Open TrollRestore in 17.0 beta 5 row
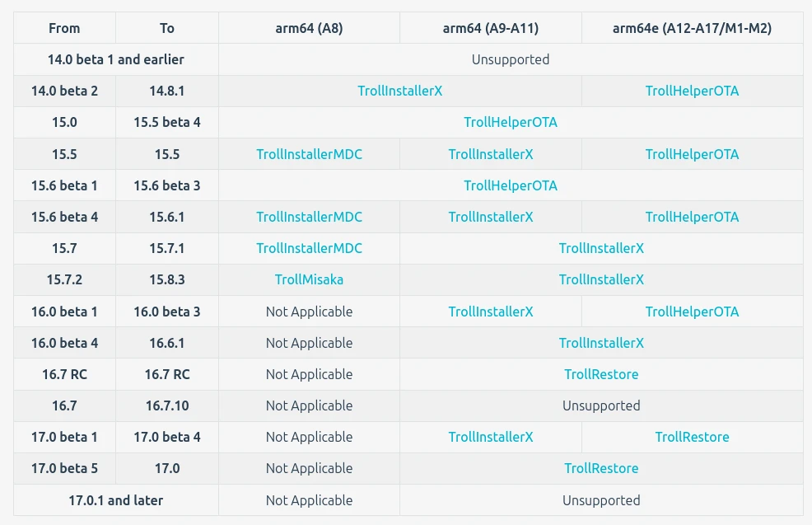The height and width of the screenshot is (525, 812). pos(601,468)
